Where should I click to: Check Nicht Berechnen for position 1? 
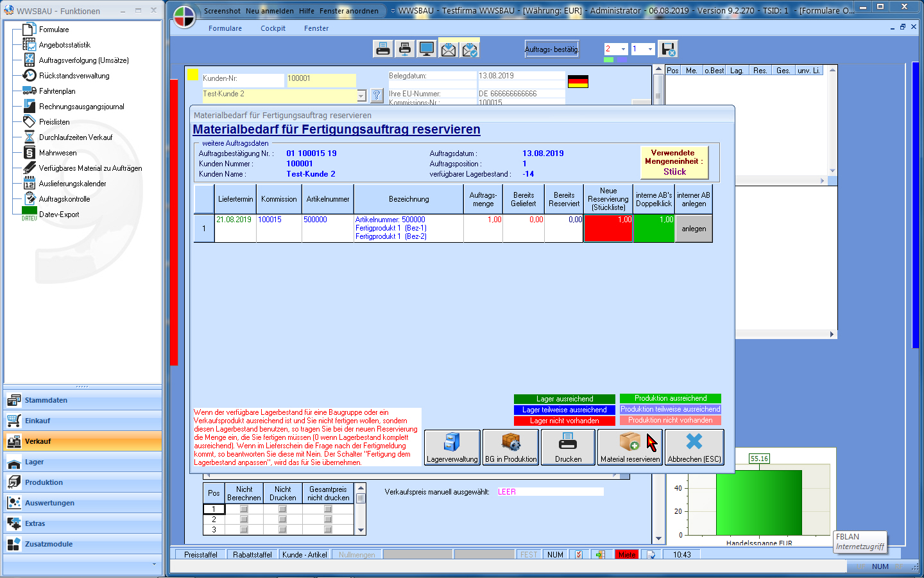(244, 509)
